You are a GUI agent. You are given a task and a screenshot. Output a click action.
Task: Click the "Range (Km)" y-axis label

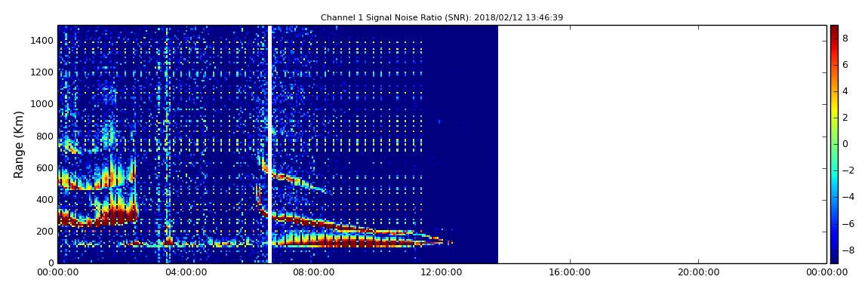pos(19,144)
